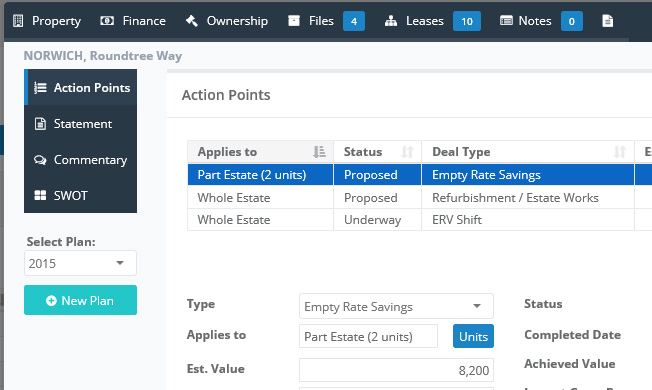The image size is (652, 390).
Task: Click the NORWICH, Roundtree Way heading
Action: [103, 56]
